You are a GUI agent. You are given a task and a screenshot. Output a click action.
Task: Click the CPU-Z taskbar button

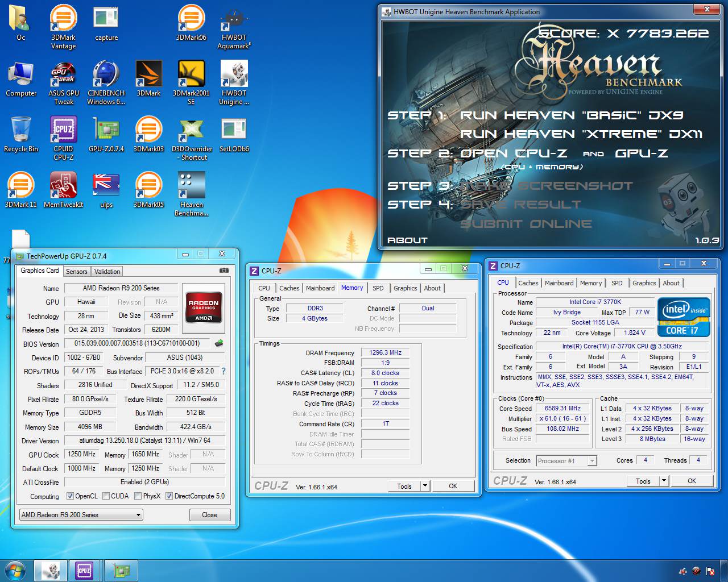tap(85, 570)
